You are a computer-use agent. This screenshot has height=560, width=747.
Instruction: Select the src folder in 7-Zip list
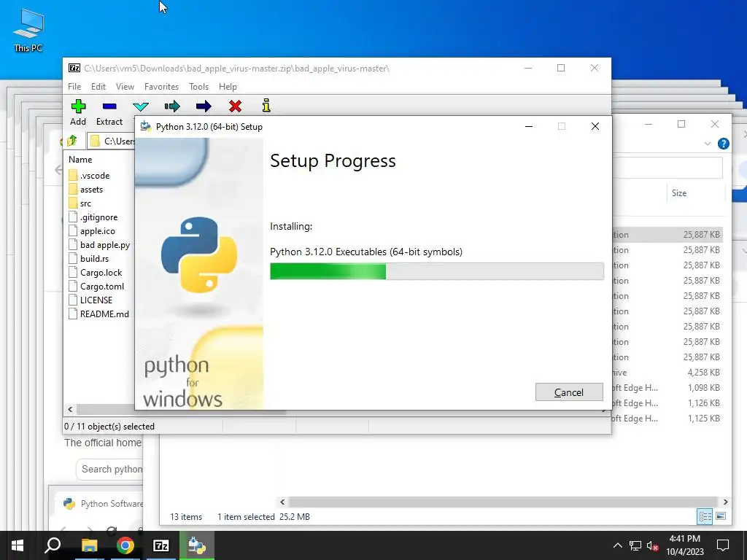click(80, 203)
